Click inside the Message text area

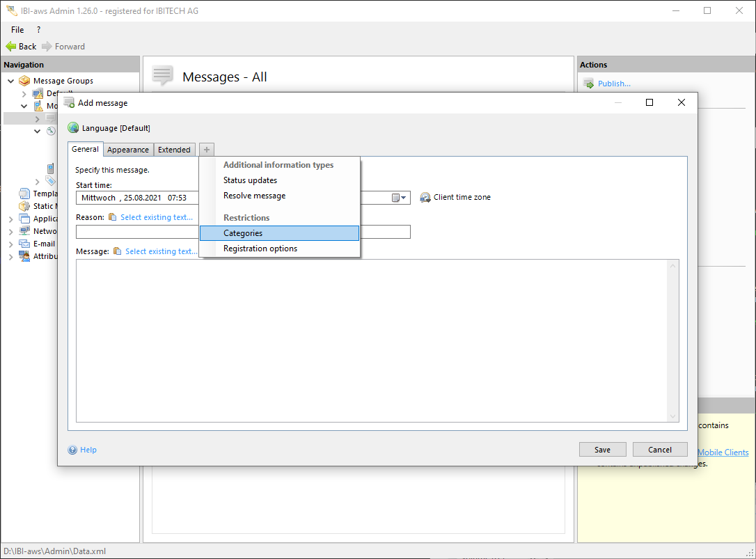click(376, 340)
